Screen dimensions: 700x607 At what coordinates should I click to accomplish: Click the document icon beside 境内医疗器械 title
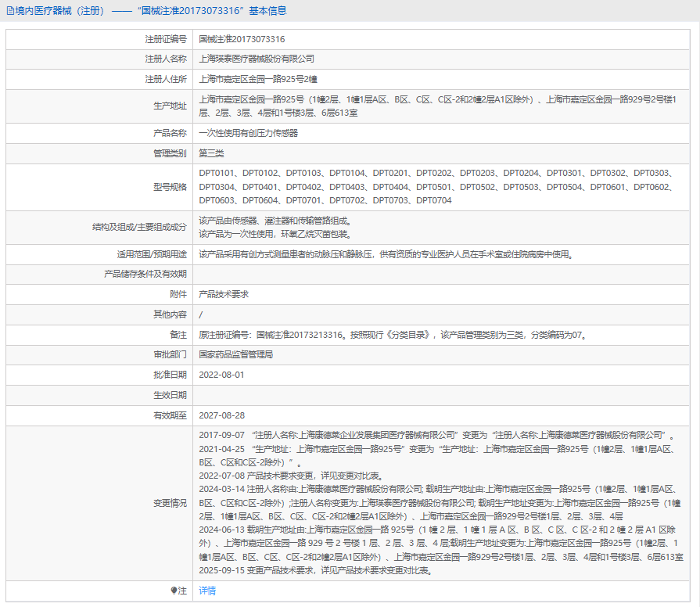tap(9, 11)
